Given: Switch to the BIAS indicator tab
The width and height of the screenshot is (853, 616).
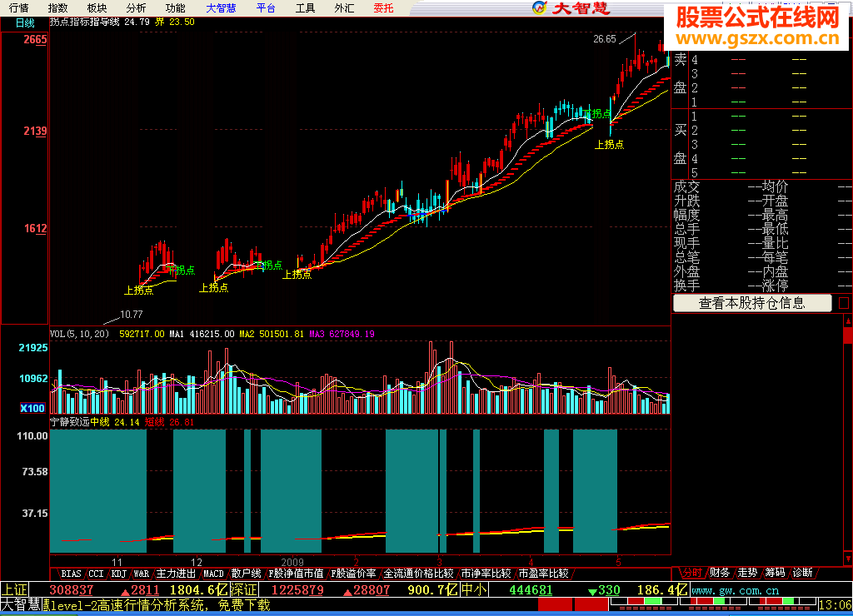Looking at the screenshot, I should point(71,574).
